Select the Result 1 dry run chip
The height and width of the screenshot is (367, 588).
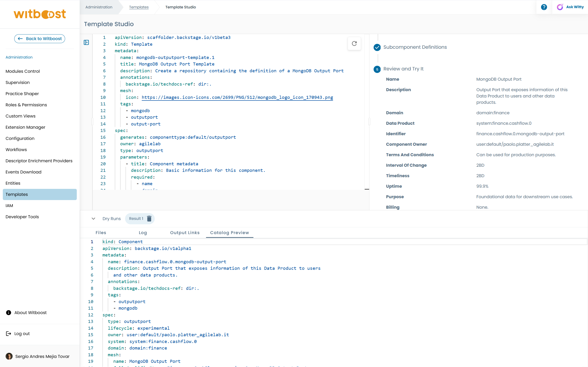[x=136, y=218]
